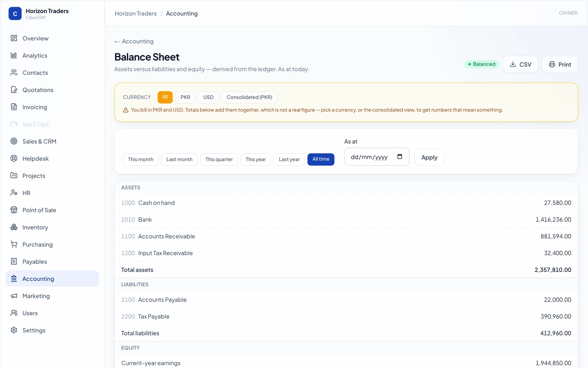This screenshot has height=368, width=588.
Task: Click the Horizon Traders breadcrumb link
Action: pyautogui.click(x=136, y=13)
